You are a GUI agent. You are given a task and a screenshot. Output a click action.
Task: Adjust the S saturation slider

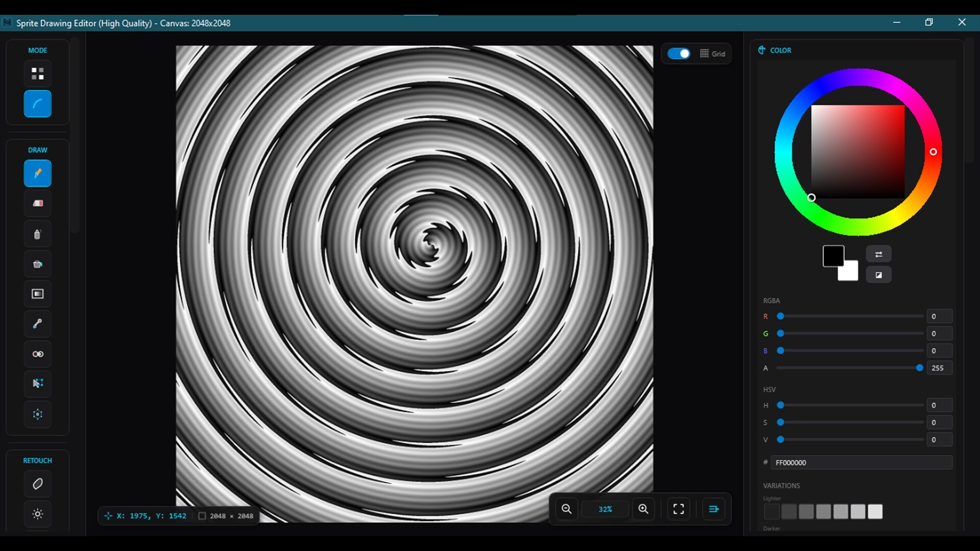tap(850, 422)
